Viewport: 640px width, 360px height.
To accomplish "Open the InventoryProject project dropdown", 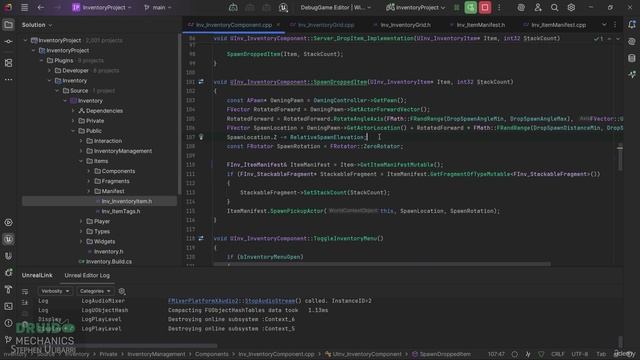I will coord(102,7).
